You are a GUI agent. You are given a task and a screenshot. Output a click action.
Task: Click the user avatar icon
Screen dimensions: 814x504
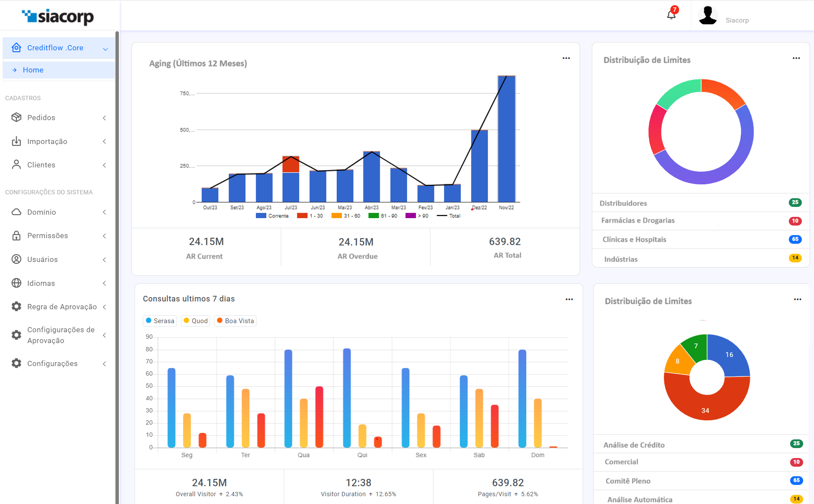tap(708, 15)
